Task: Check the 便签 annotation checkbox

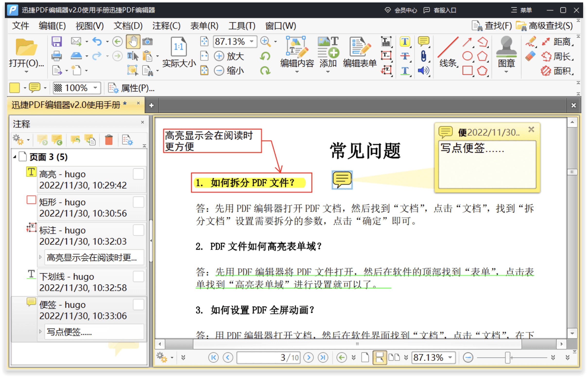Action: pos(138,304)
